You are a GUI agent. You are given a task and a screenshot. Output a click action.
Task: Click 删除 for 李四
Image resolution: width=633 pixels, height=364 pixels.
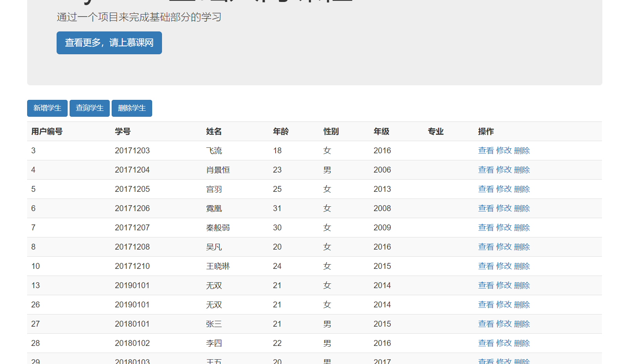(x=522, y=343)
